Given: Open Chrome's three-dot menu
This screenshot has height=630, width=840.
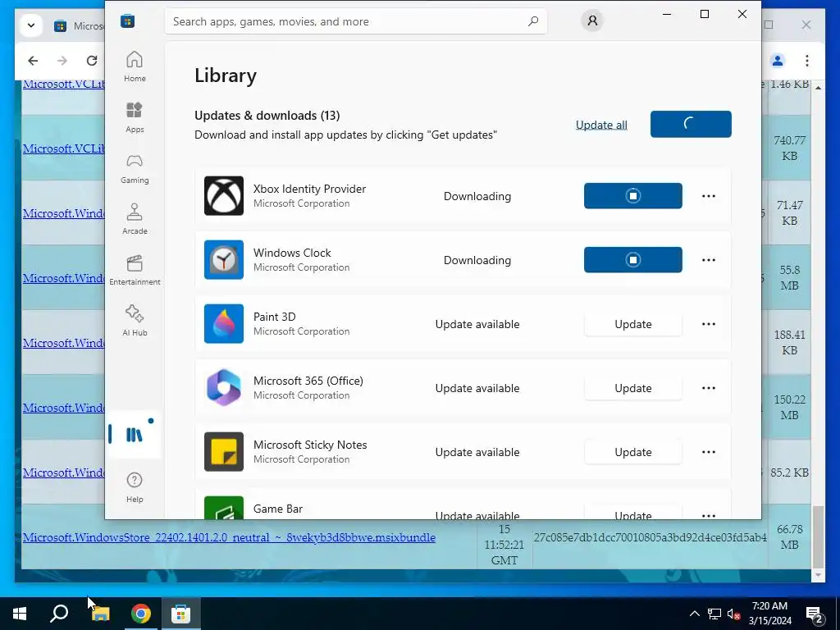Looking at the screenshot, I should point(807,61).
